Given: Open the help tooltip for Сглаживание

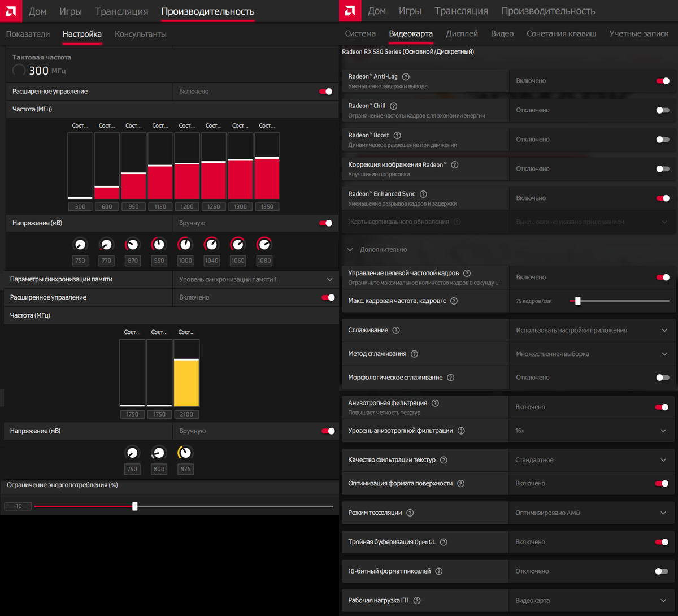Looking at the screenshot, I should [396, 330].
